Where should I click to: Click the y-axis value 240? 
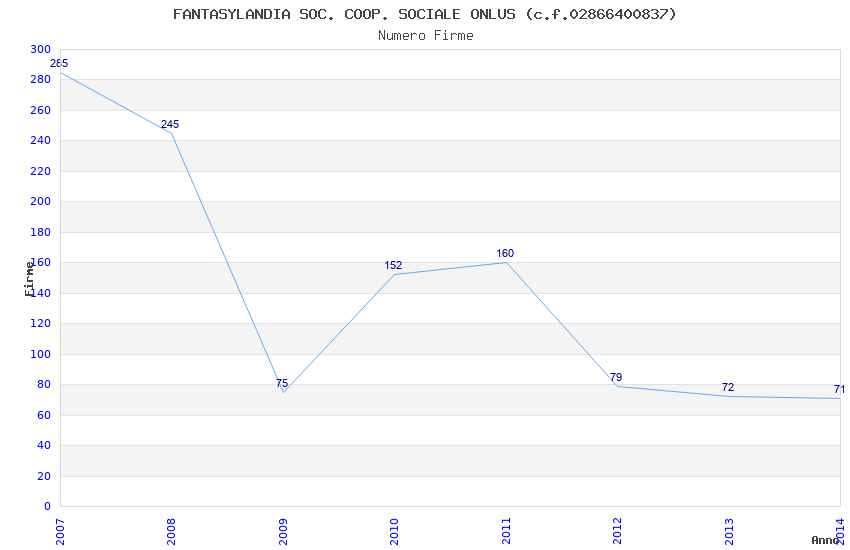pyautogui.click(x=40, y=141)
